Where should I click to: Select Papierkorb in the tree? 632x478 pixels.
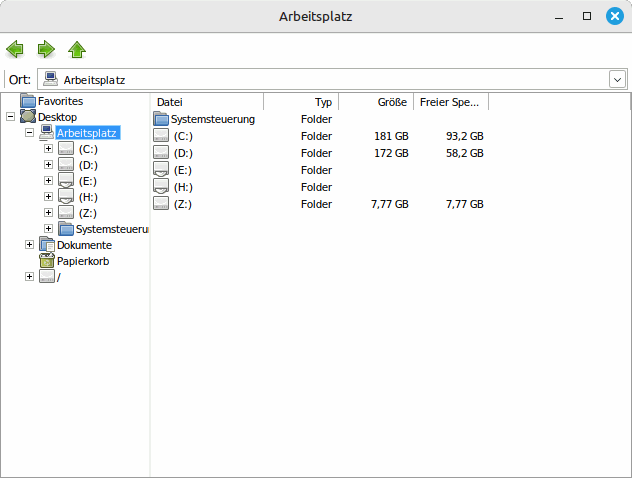(x=82, y=261)
